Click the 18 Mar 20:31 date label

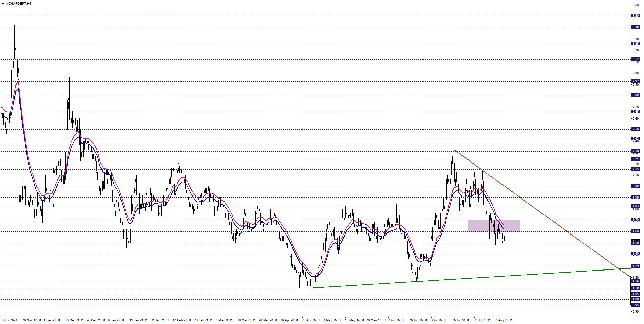pyautogui.click(x=246, y=320)
